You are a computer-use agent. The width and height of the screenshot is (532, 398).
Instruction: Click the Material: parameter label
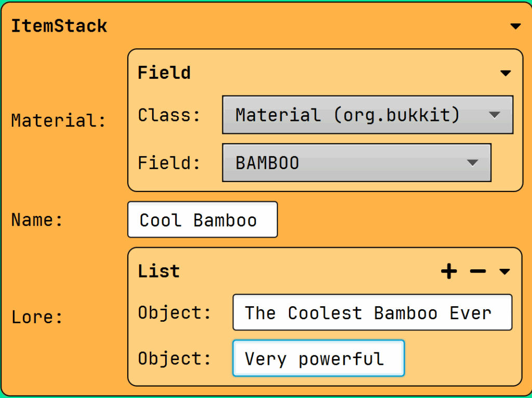59,121
